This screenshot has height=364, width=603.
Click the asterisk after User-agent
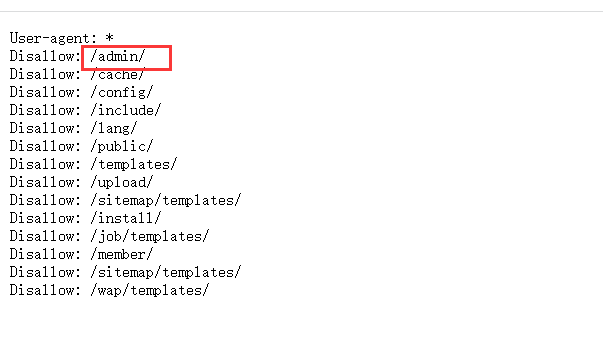point(110,37)
